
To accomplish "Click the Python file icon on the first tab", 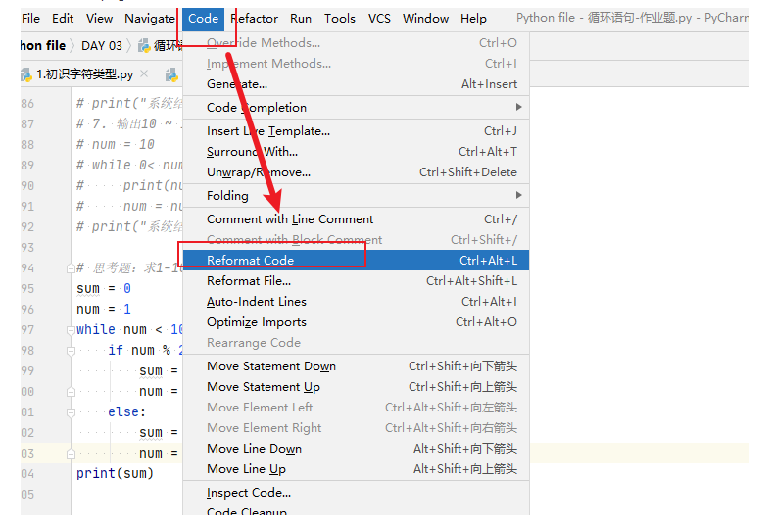I will click(25, 74).
